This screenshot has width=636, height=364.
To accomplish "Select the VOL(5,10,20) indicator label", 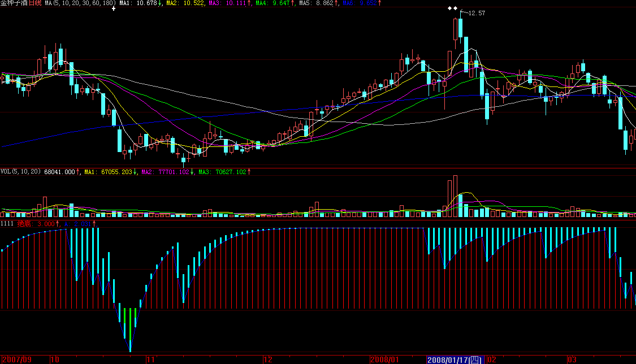I will click(20, 172).
